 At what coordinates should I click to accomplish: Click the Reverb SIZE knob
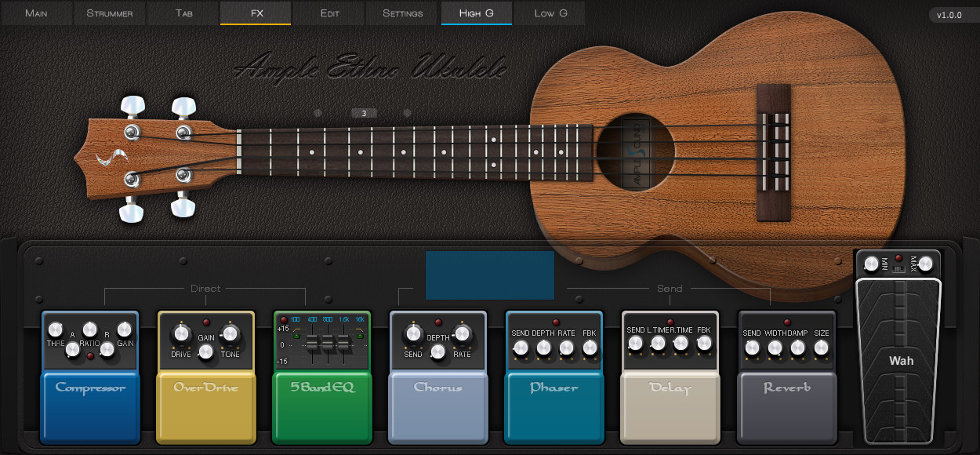tap(821, 348)
